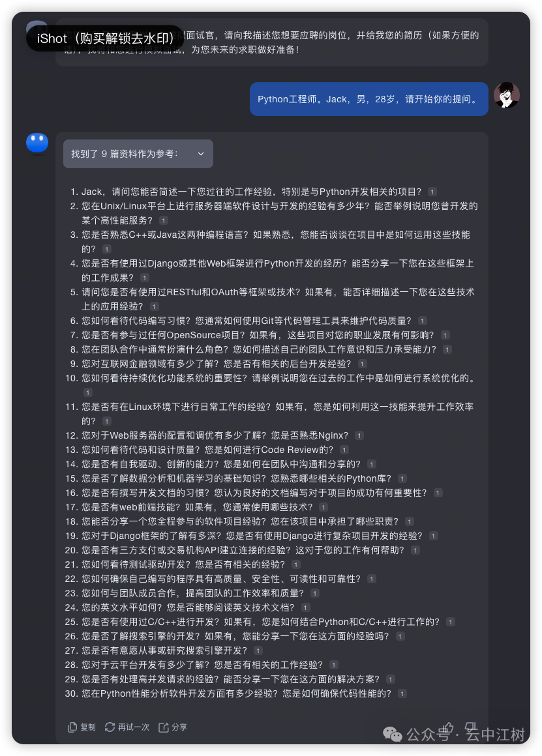Click citation badge after question 1
Viewport: 542px width, 756px height.
[432, 192]
